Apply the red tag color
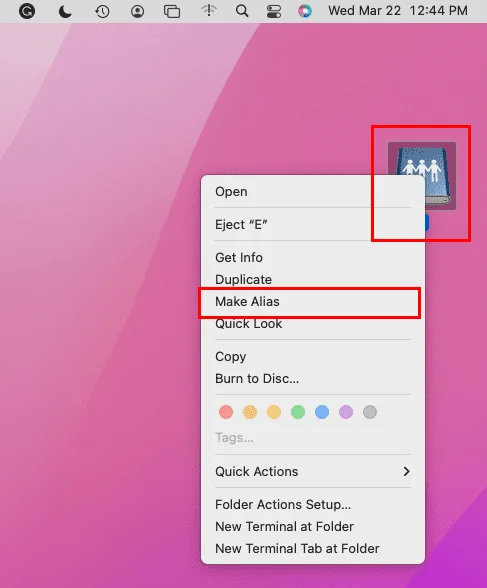This screenshot has height=588, width=487. click(226, 412)
